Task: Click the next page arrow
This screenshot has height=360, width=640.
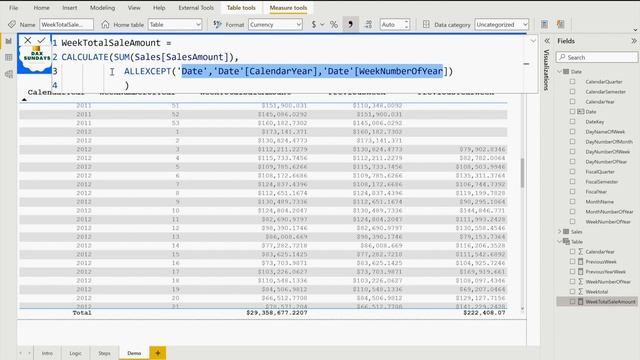Action: coord(29,353)
